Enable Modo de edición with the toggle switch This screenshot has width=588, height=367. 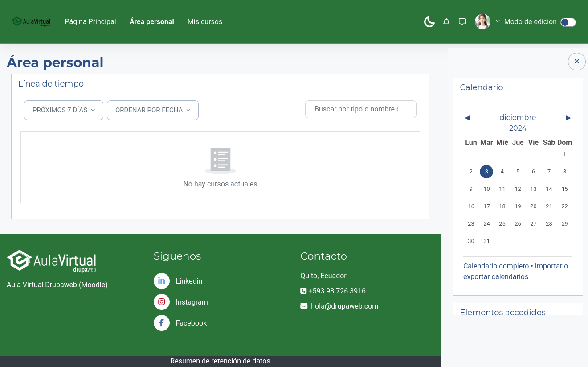tap(568, 22)
